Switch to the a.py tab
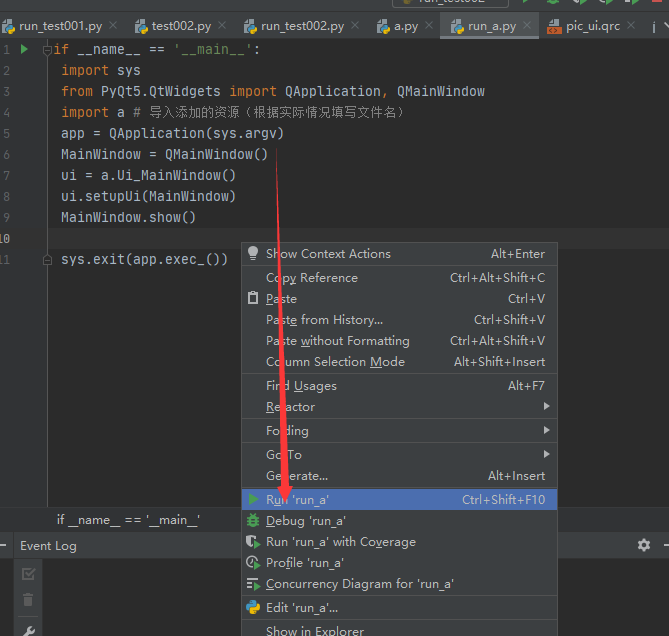 click(x=406, y=26)
